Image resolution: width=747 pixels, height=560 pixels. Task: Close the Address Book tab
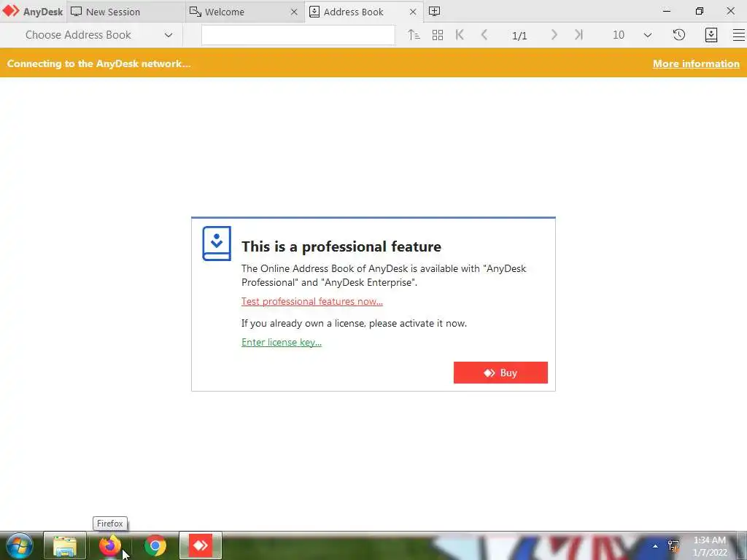click(413, 12)
